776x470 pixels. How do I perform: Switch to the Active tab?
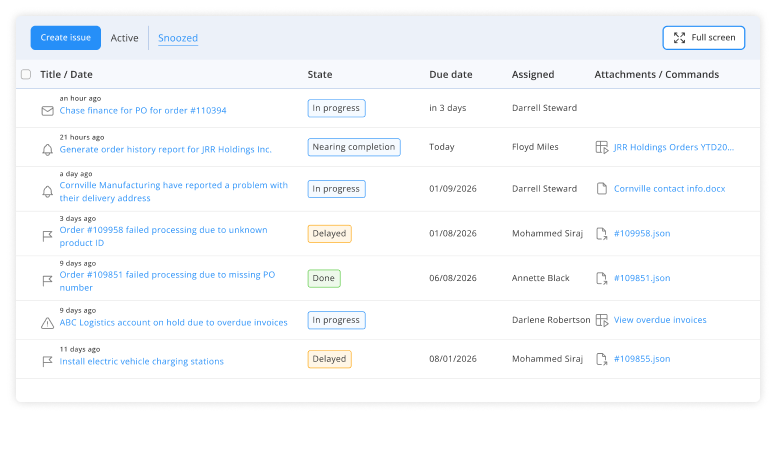point(124,38)
